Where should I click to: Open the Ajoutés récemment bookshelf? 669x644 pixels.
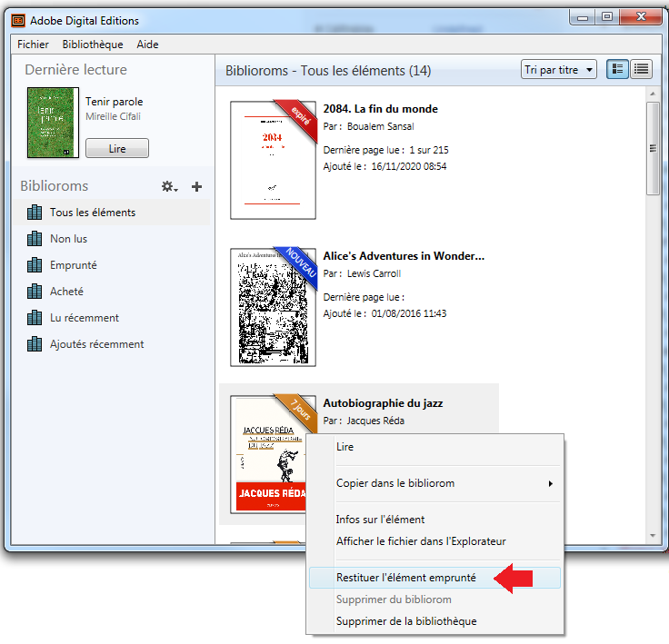pos(96,344)
